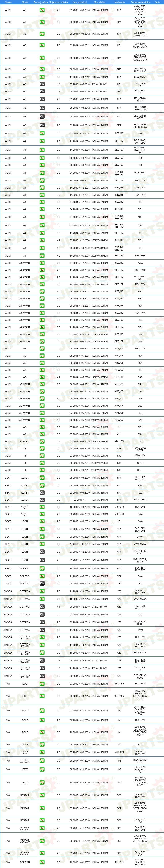
Task: Click petrol icon for VW Eos 110kW row
Action: pyautogui.click(x=42, y=684)
